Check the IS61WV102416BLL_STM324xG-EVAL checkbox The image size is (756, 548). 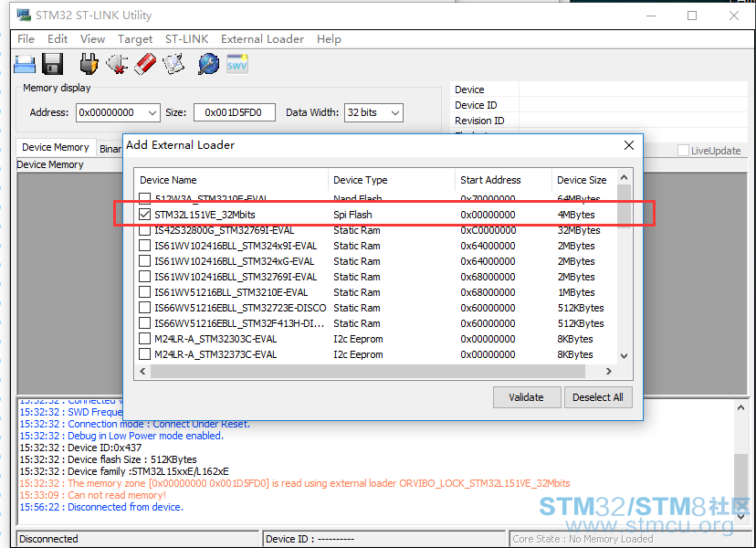click(144, 261)
